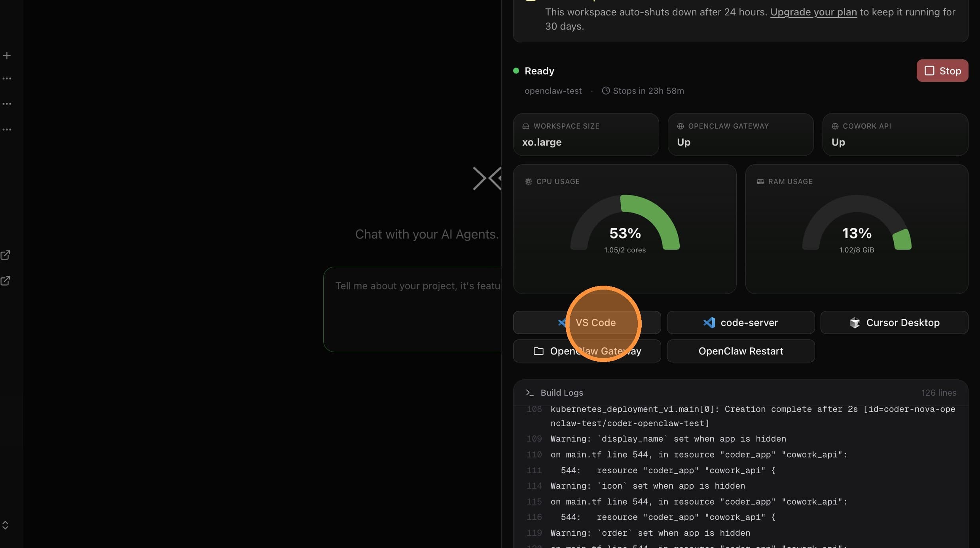Open the third three-dots menu in sidebar
The height and width of the screenshot is (548, 980).
pyautogui.click(x=7, y=129)
